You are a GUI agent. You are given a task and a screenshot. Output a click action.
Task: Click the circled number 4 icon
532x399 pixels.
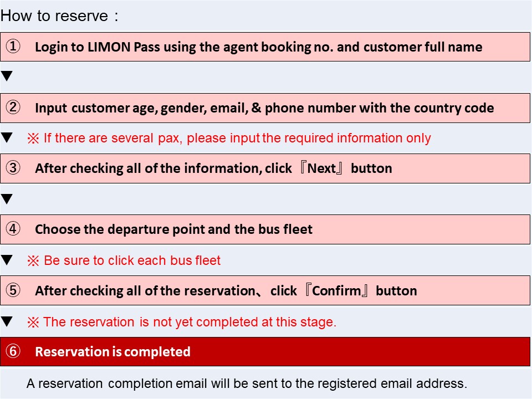click(13, 229)
